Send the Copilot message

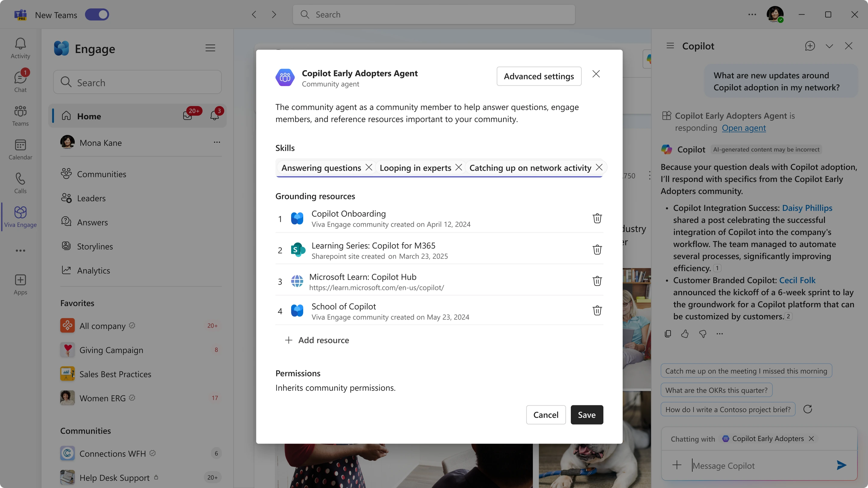click(x=841, y=465)
